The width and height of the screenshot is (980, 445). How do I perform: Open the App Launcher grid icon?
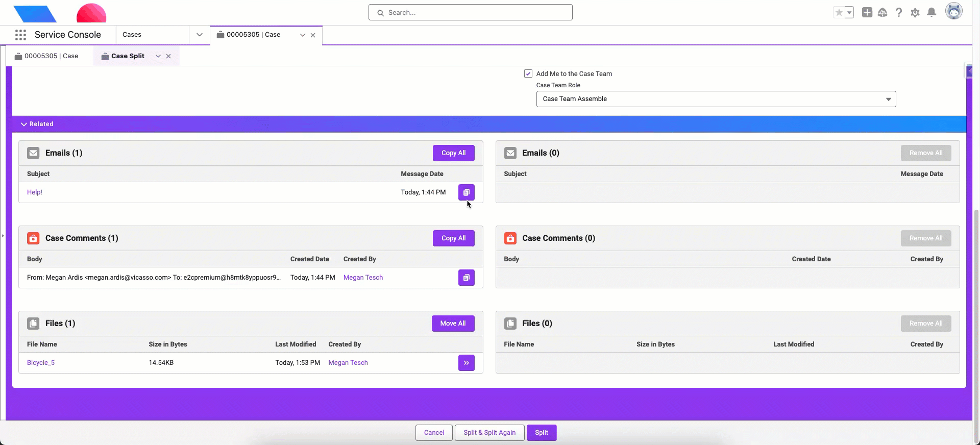pos(20,35)
